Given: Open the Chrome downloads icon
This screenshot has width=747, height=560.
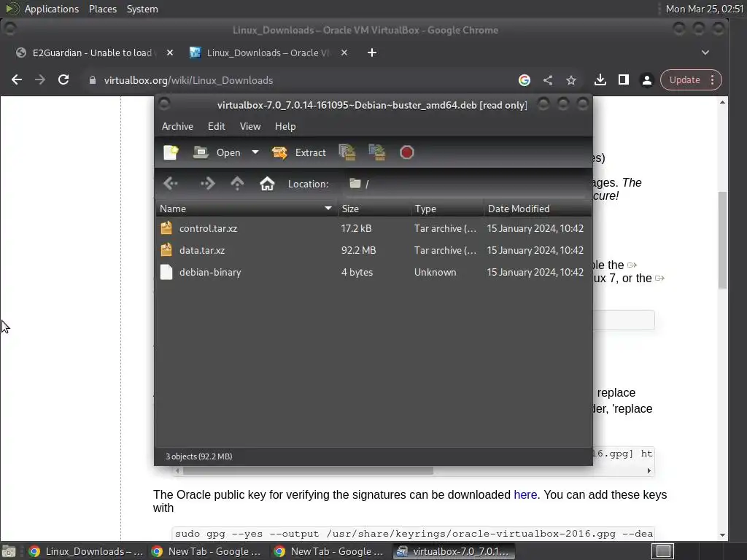Looking at the screenshot, I should (600, 80).
